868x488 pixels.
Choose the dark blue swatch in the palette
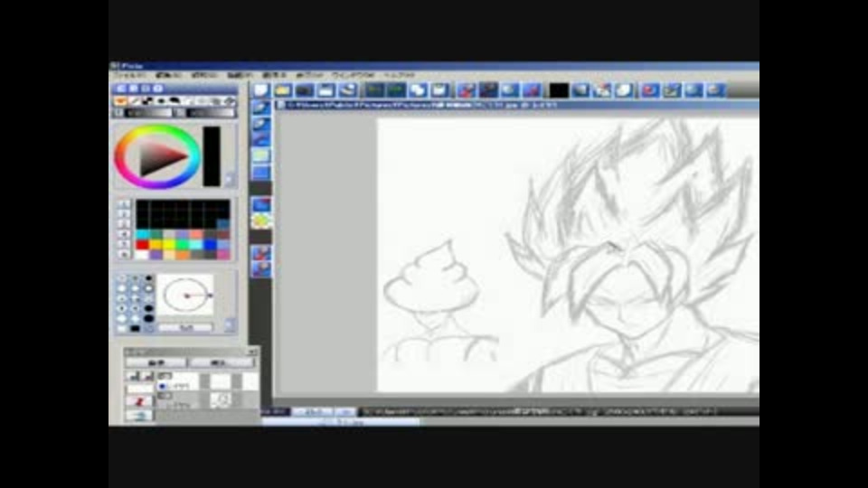click(x=210, y=245)
